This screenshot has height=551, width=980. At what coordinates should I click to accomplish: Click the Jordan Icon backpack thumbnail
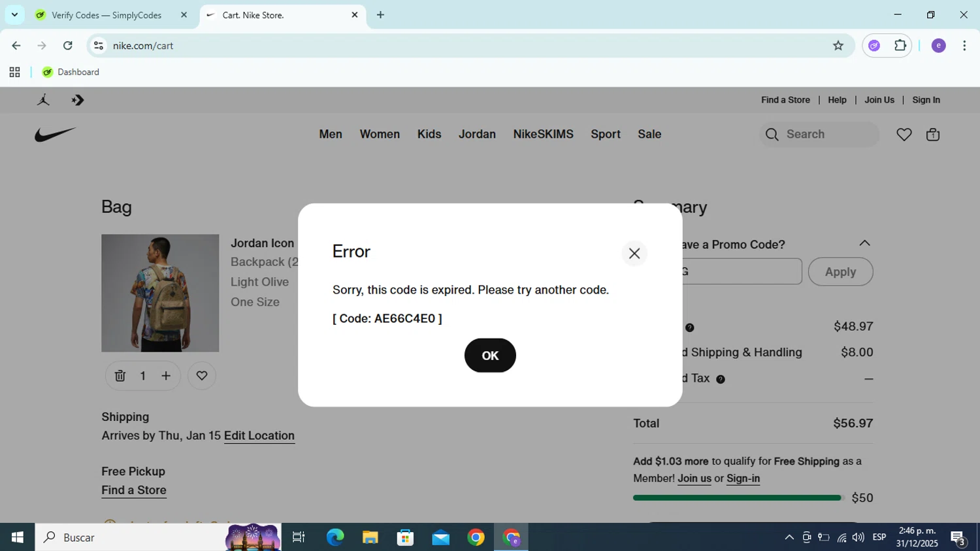[x=160, y=293]
